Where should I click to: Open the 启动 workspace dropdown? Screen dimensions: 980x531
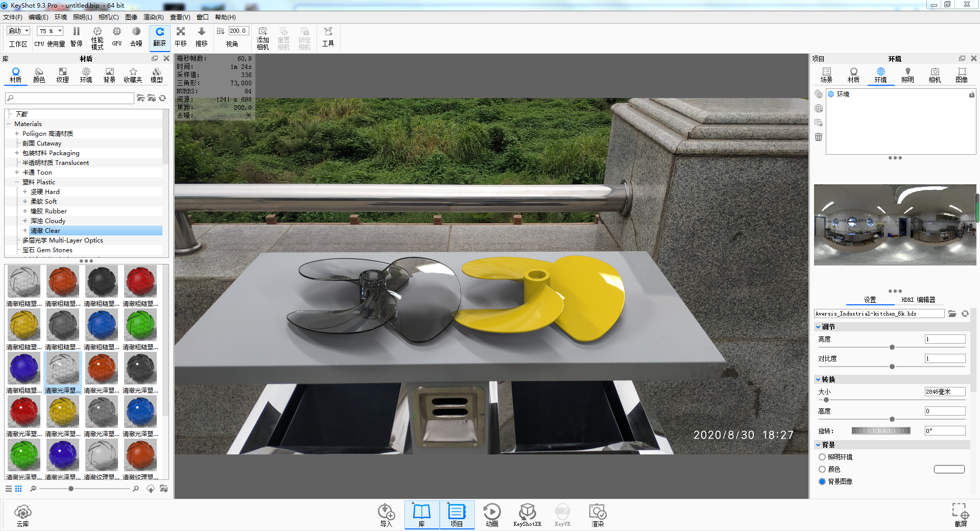[19, 31]
